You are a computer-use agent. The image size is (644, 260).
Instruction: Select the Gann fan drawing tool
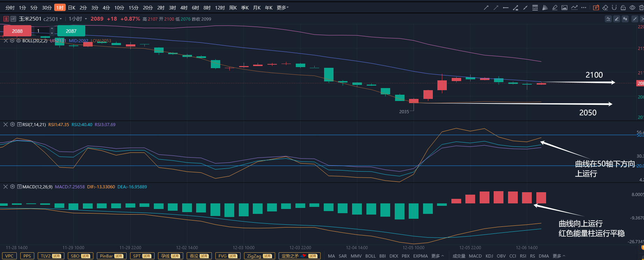545,8
